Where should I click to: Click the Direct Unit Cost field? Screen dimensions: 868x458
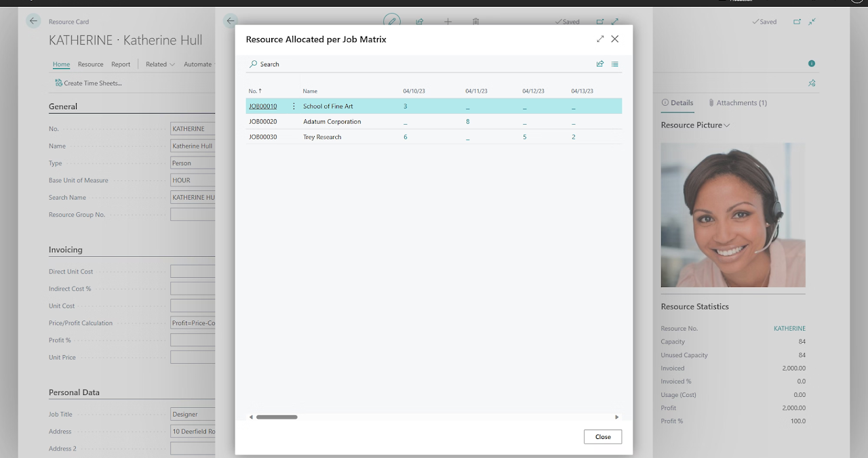[x=193, y=272]
